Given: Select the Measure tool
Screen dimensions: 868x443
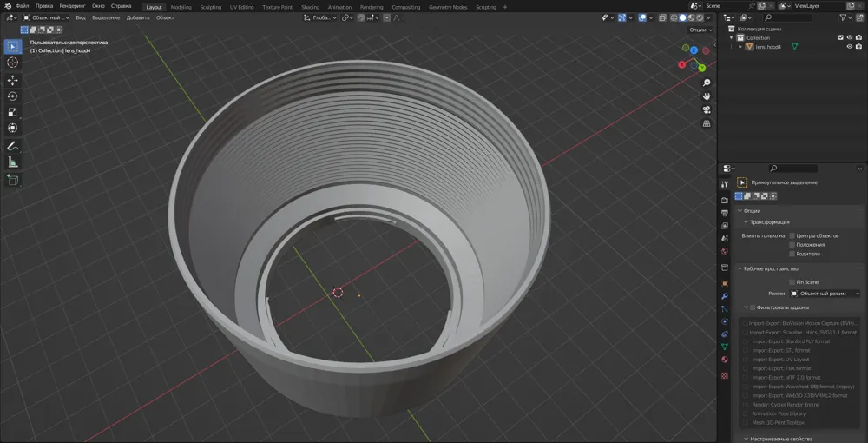Looking at the screenshot, I should pos(13,162).
